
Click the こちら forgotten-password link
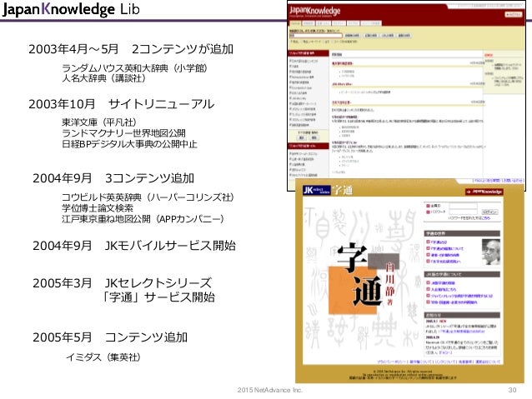tap(485, 218)
